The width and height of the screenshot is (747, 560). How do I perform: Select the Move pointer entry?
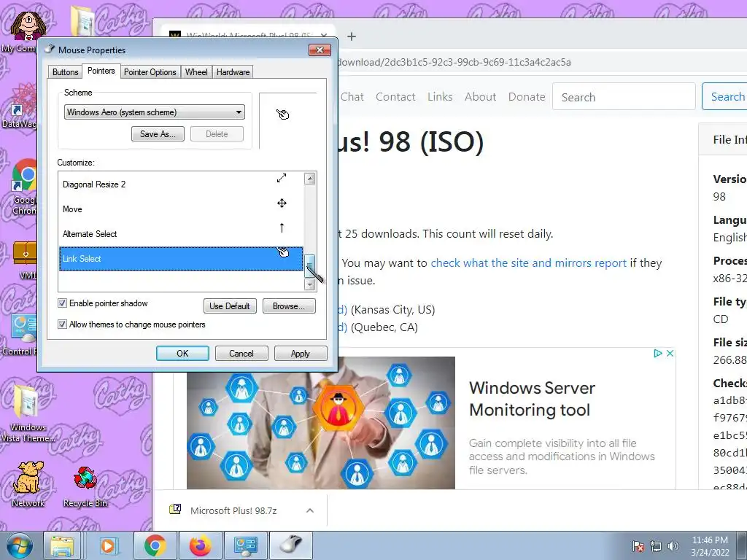(x=181, y=209)
